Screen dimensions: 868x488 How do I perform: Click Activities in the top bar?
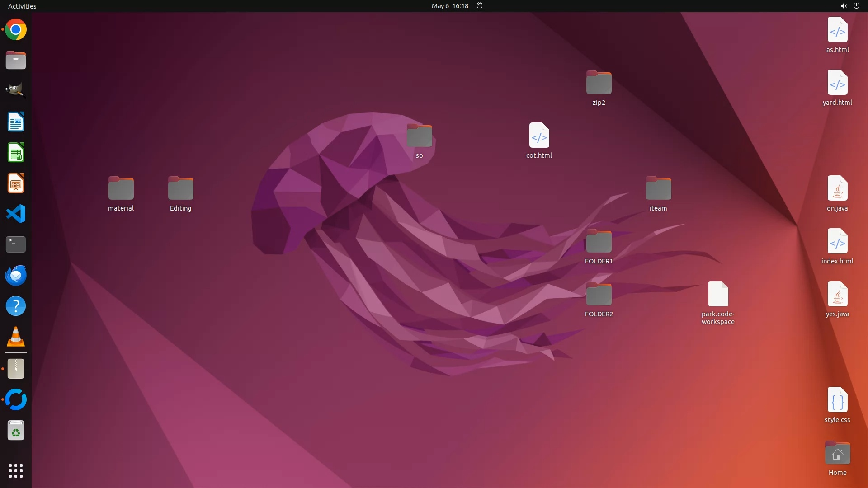coord(22,6)
